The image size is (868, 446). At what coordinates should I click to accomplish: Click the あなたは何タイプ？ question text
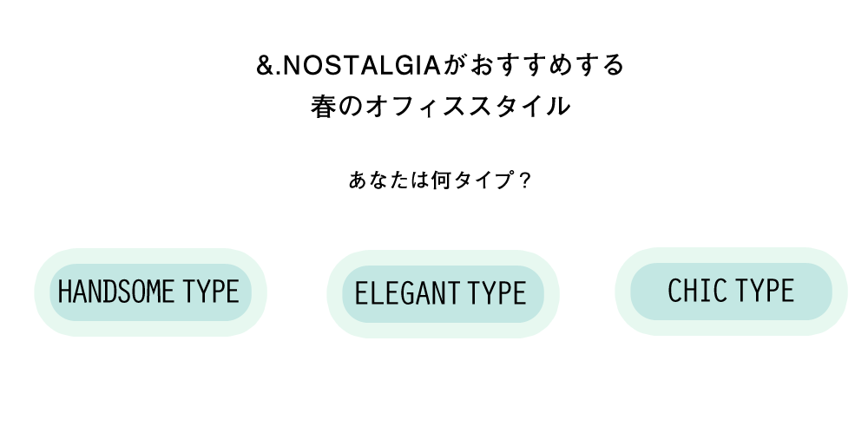coord(440,180)
